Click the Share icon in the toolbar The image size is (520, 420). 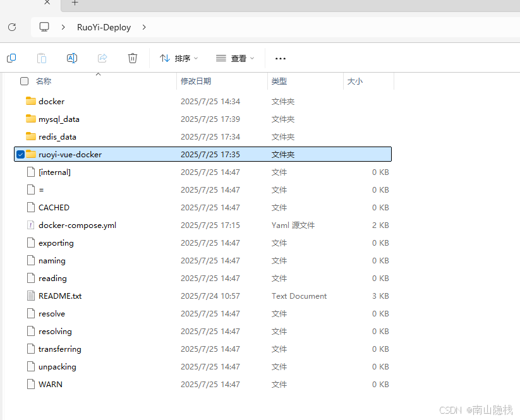coord(102,57)
